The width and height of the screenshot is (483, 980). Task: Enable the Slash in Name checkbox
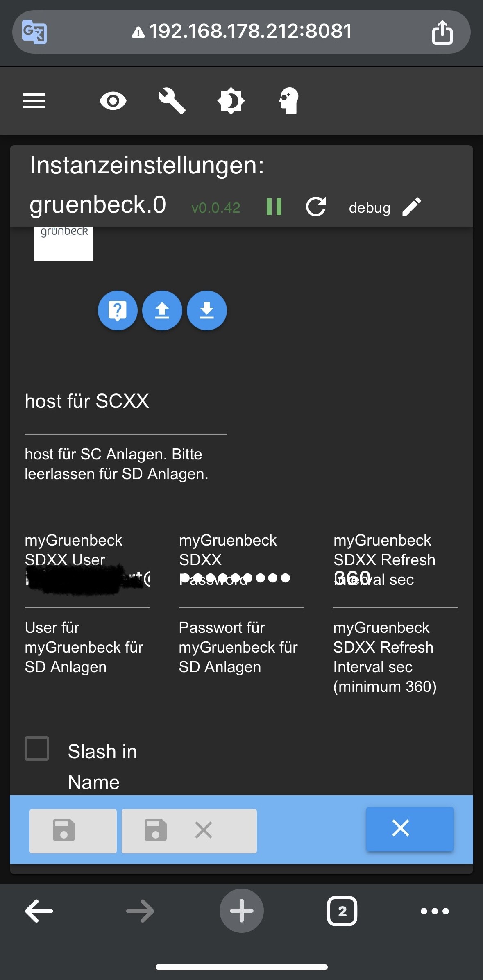click(37, 748)
